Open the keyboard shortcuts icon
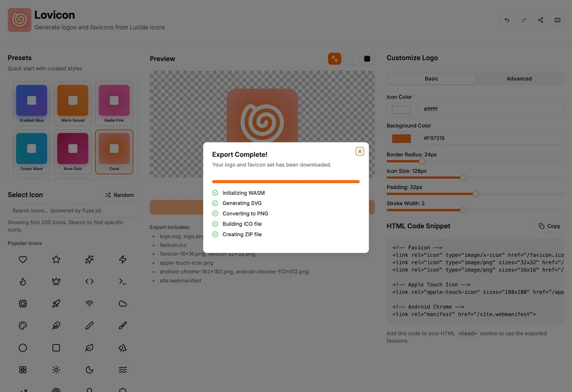 (x=557, y=20)
